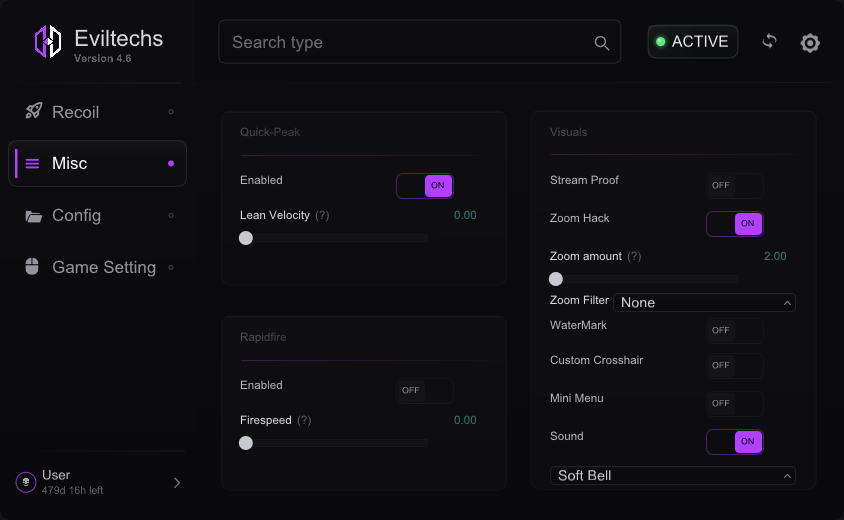
Task: Click the search magnifier icon
Action: tap(602, 43)
